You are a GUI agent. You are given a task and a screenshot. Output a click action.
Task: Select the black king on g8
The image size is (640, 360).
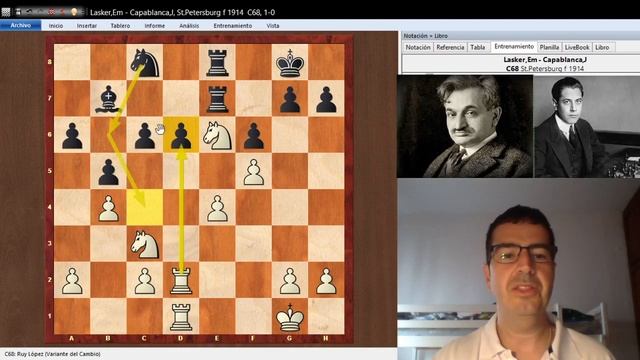[x=290, y=62]
